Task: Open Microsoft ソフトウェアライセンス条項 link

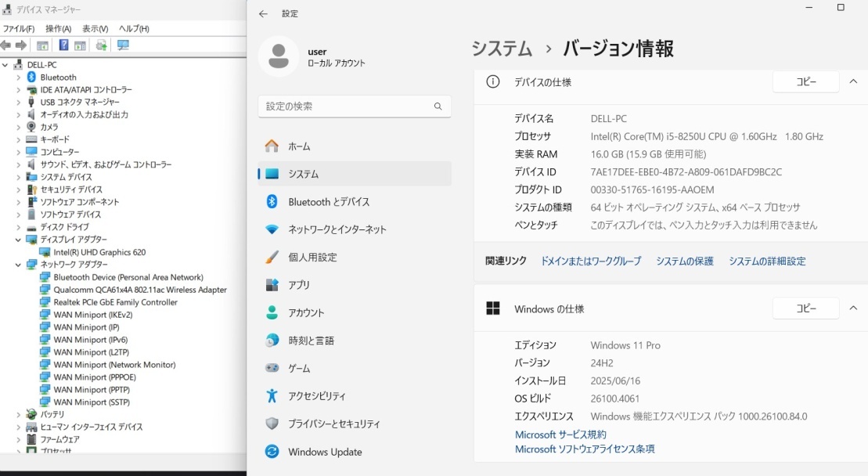Action: tap(585, 449)
